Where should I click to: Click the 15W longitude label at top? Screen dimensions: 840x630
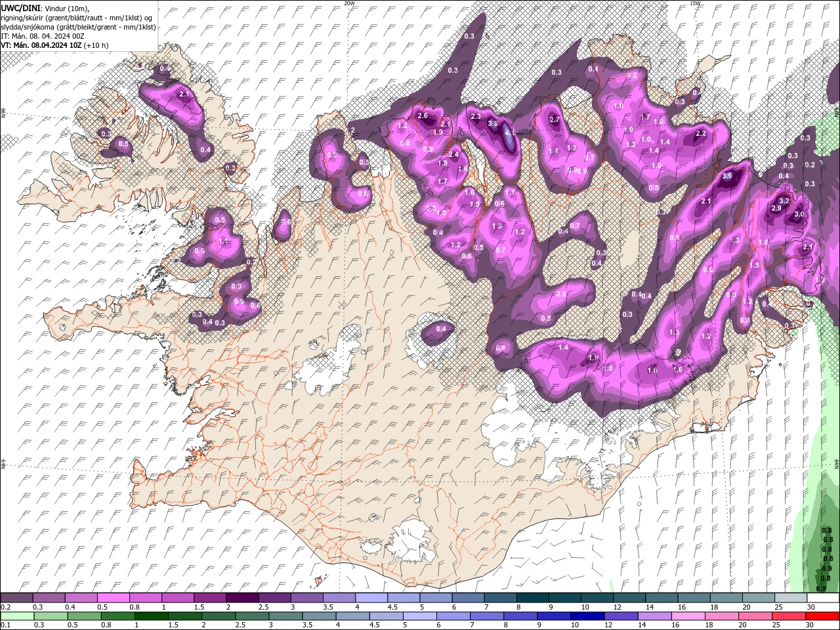(694, 3)
